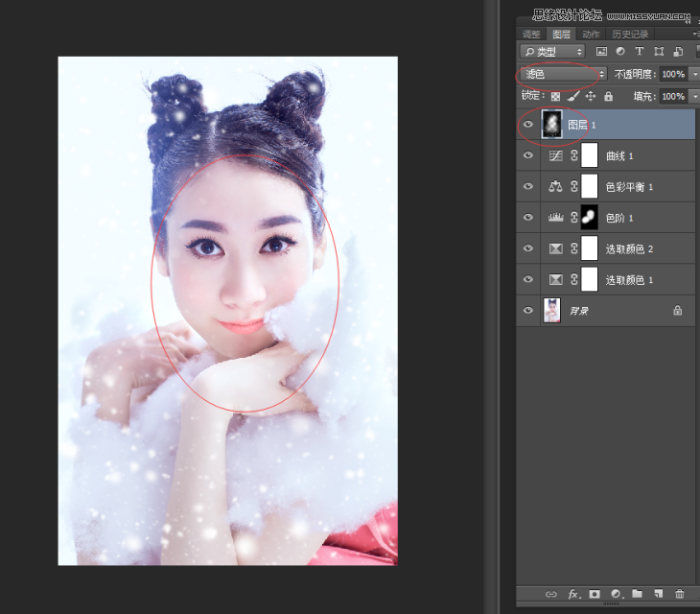Switch to the 调整 tab
The image size is (700, 614).
530,35
